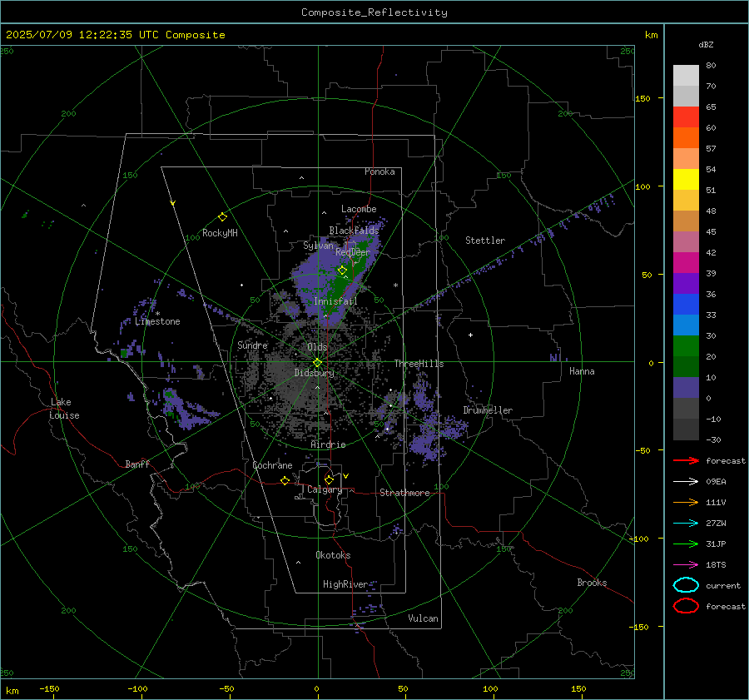Click the -150 bottom axis tick label

pyautogui.click(x=49, y=688)
